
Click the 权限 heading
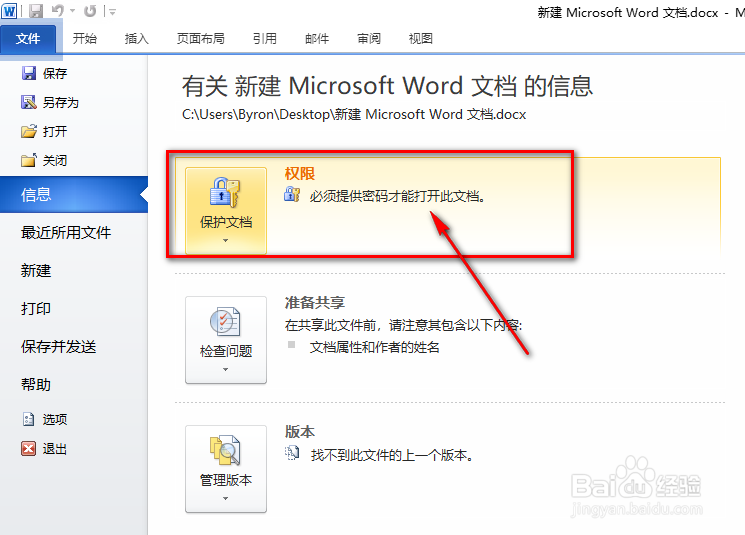[300, 174]
